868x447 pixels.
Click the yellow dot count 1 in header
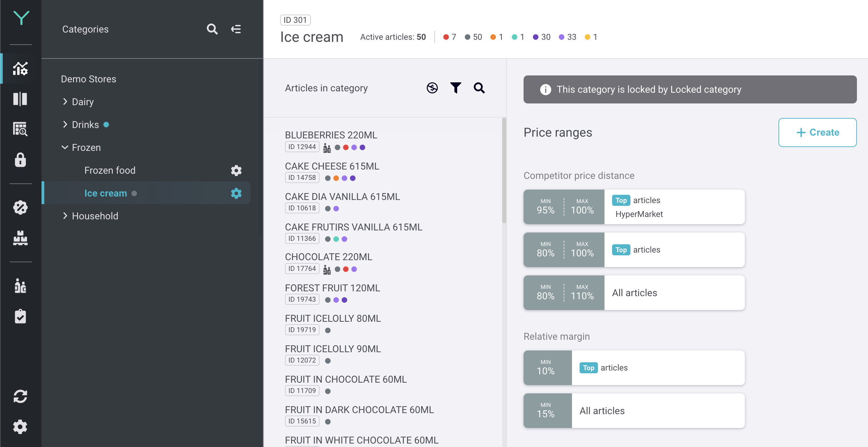click(x=591, y=37)
